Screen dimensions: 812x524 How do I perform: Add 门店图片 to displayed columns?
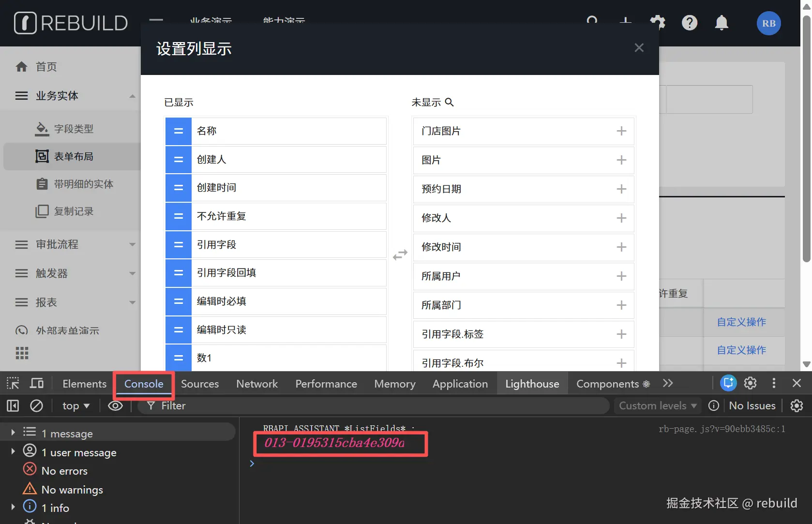tap(621, 131)
